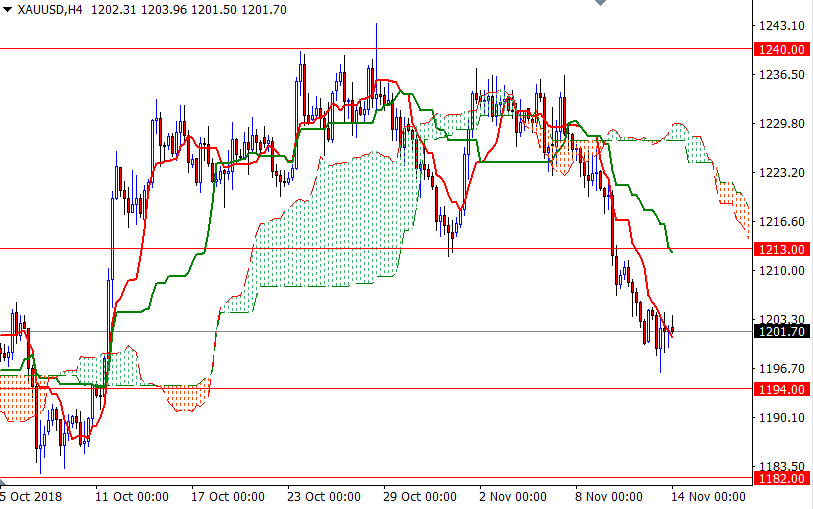Click the triangle arrow beside XAUUSD,H4
Screen dimensions: 813x509
click(8, 9)
